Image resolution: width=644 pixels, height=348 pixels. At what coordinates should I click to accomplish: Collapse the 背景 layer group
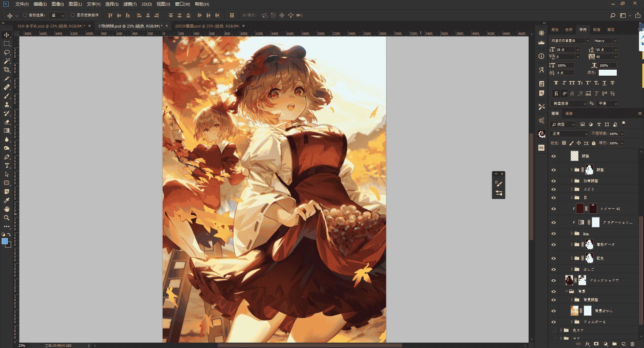tap(566, 291)
